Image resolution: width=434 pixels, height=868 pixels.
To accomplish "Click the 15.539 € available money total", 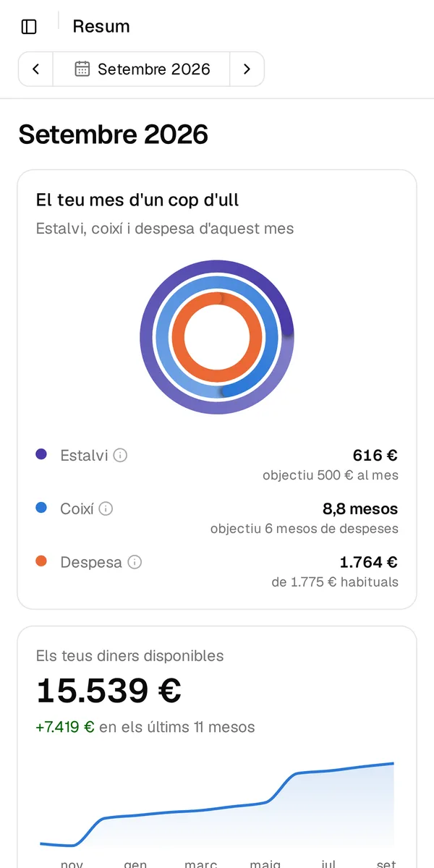I will coord(109,691).
